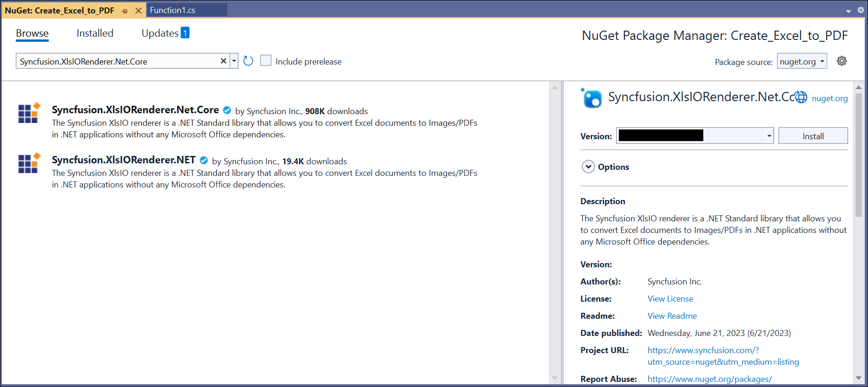The height and width of the screenshot is (387, 868).
Task: Enable Include prerelease checkbox
Action: (x=266, y=61)
